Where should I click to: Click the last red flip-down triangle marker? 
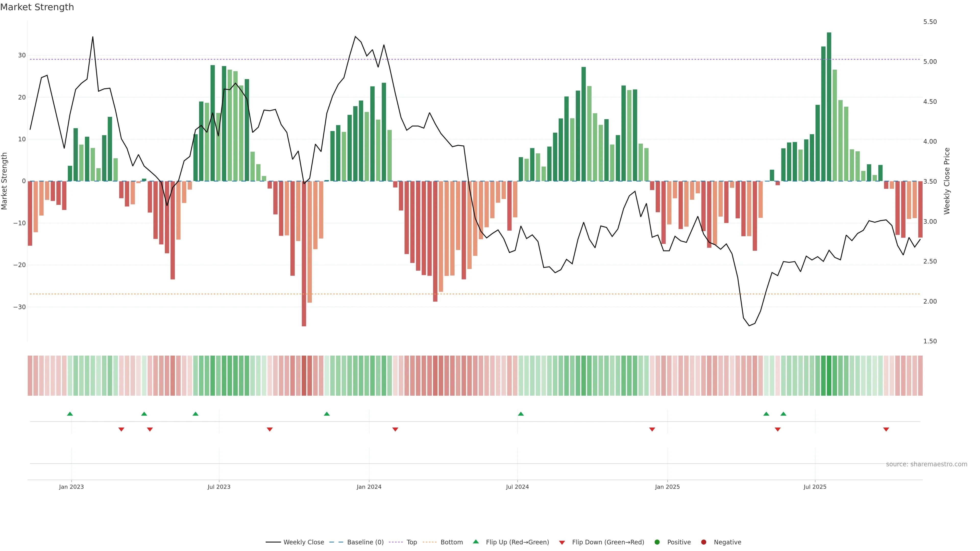[886, 429]
